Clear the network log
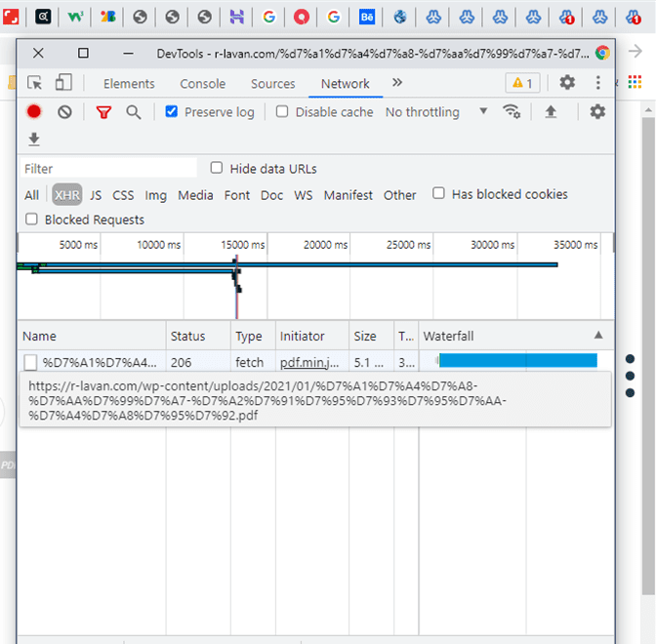The width and height of the screenshot is (656, 644). (64, 111)
